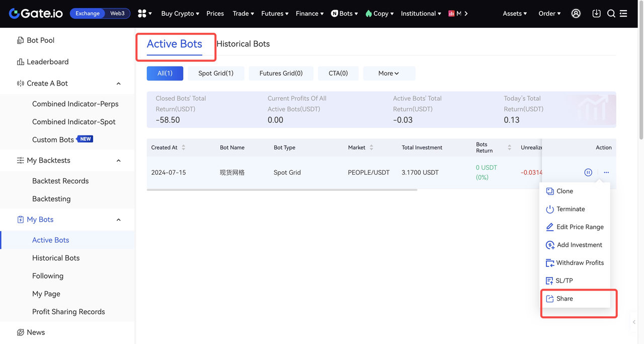The height and width of the screenshot is (344, 644).
Task: Filter bots by Spot Grid(1)
Action: (216, 74)
